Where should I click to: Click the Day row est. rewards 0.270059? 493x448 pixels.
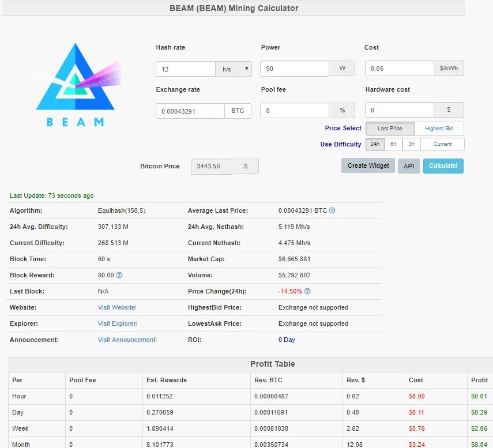[x=160, y=412]
